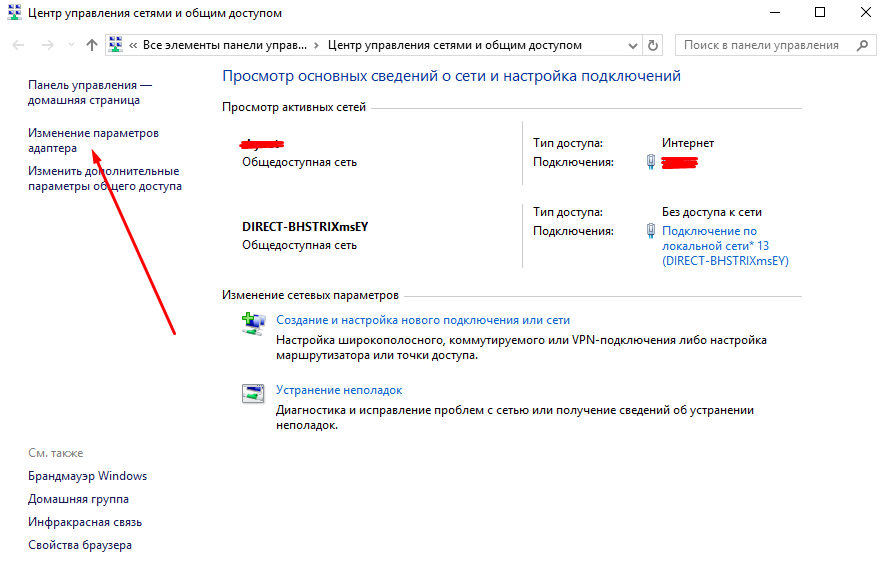Image resolution: width=889 pixels, height=572 pixels.
Task: Refresh the address bar location
Action: pos(654,45)
